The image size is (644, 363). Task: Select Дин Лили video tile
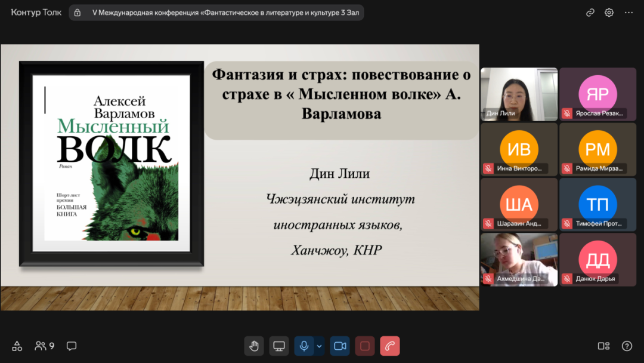[x=519, y=94]
